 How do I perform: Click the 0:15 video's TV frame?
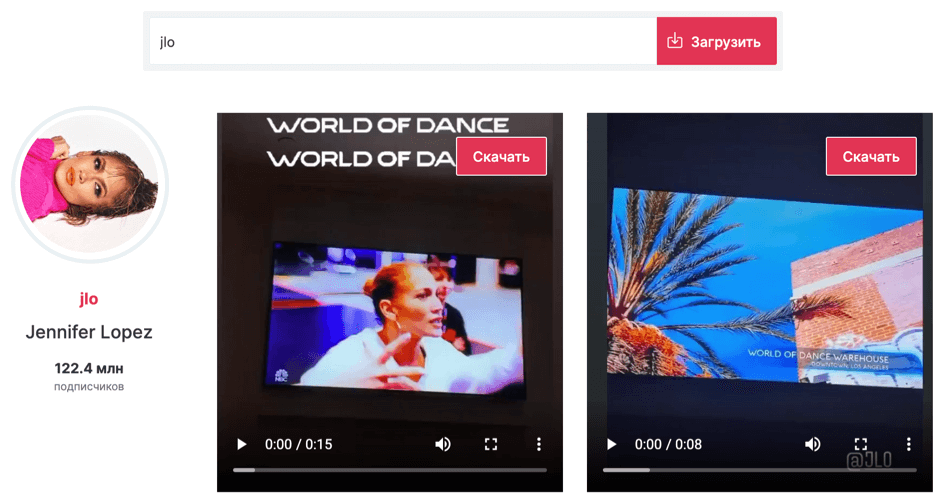tap(394, 320)
